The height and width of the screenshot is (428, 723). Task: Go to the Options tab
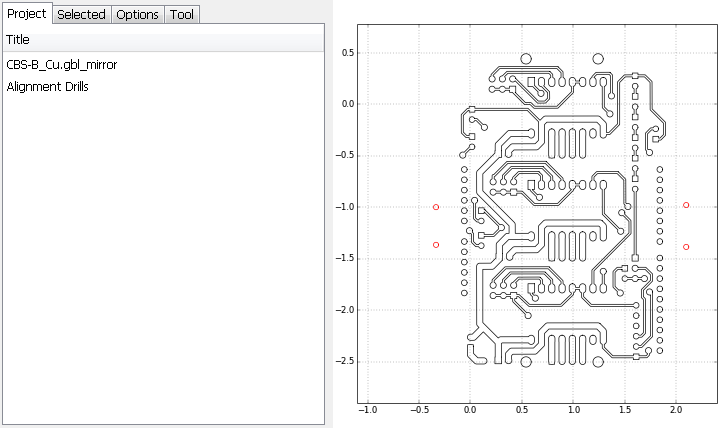[136, 14]
